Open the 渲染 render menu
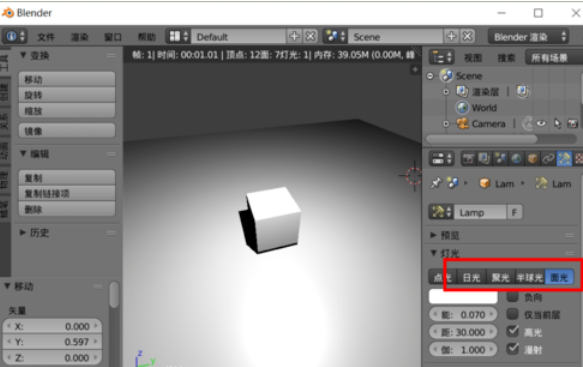 point(80,37)
